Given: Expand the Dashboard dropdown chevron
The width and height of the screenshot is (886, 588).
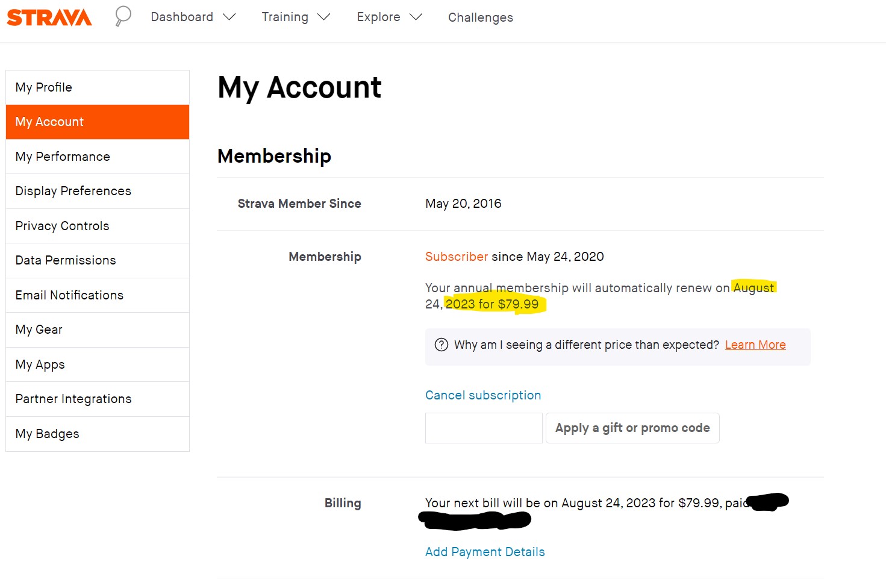Looking at the screenshot, I should coord(229,17).
